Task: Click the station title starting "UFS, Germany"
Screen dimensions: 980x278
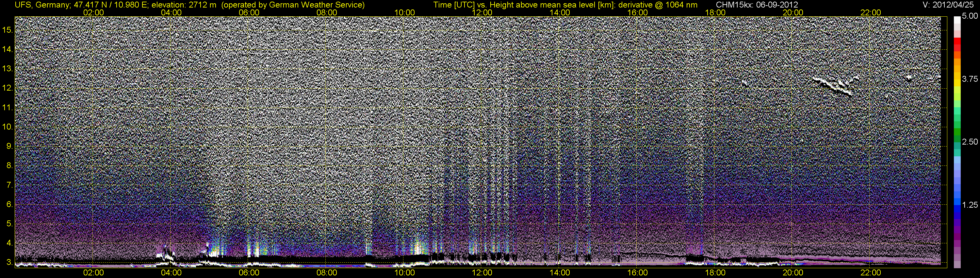Action: click(190, 5)
